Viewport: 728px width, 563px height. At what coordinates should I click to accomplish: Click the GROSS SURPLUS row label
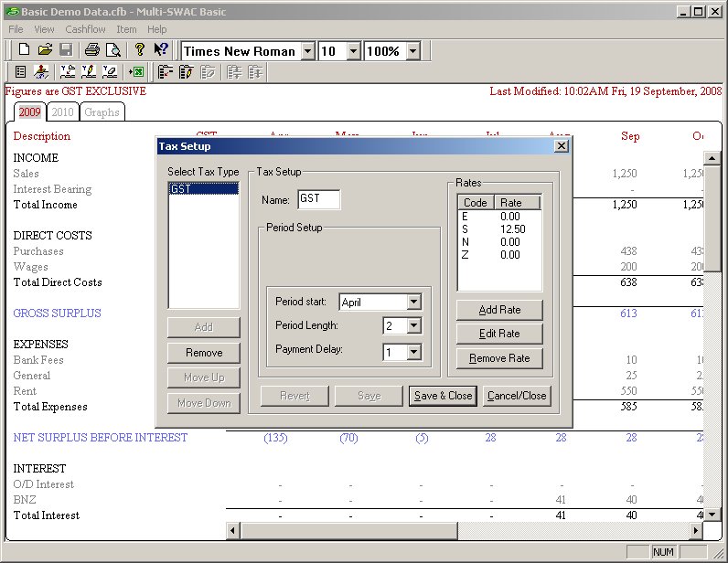click(57, 313)
